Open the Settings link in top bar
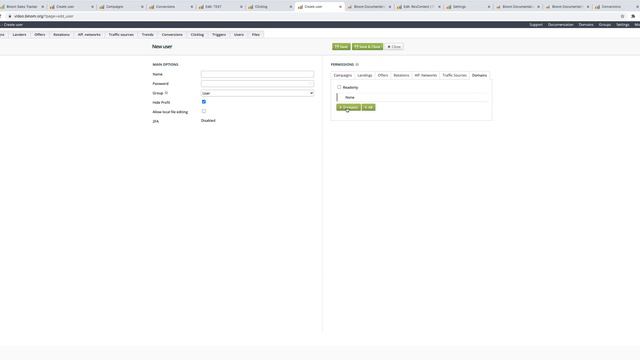640x360 pixels. (622, 25)
